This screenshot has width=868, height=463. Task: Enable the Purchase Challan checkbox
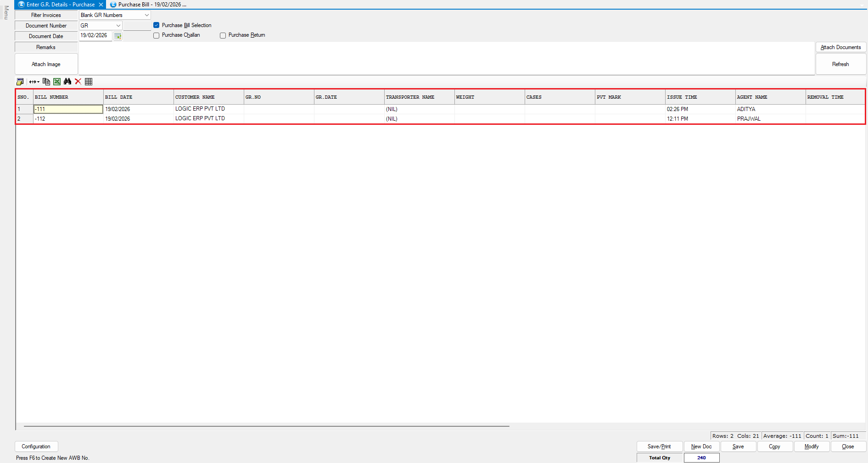(157, 35)
